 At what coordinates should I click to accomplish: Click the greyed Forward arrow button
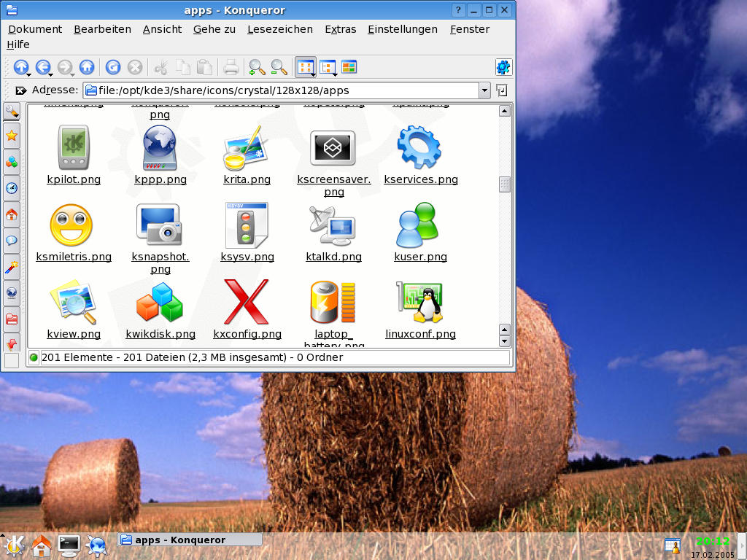65,67
